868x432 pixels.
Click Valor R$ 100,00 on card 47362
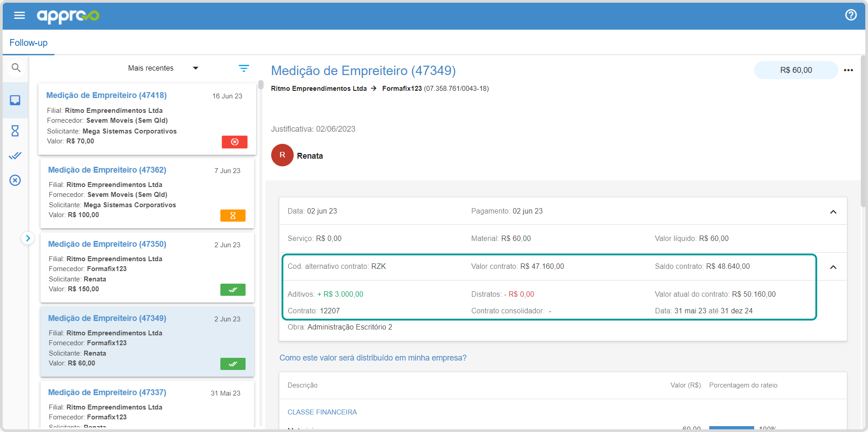click(x=74, y=215)
